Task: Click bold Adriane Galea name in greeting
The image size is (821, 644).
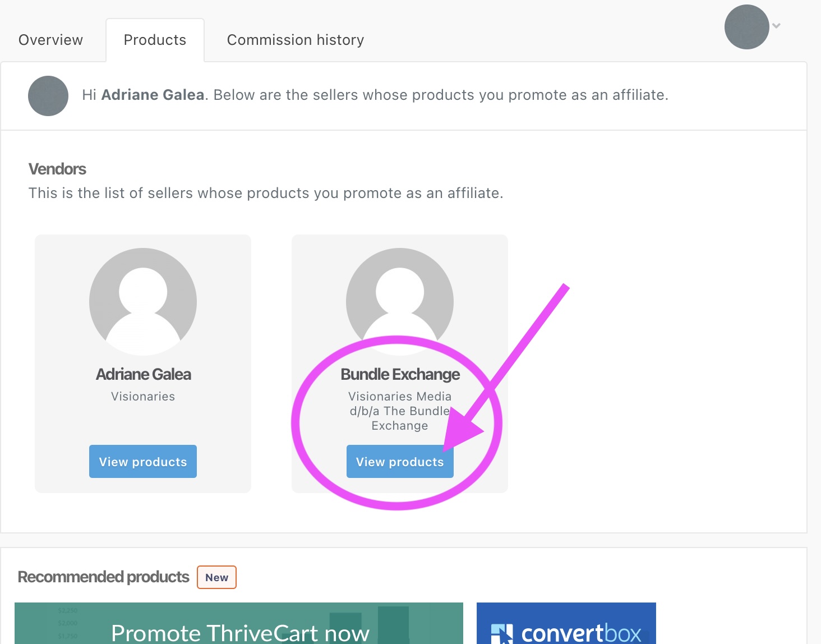Action: [x=153, y=95]
